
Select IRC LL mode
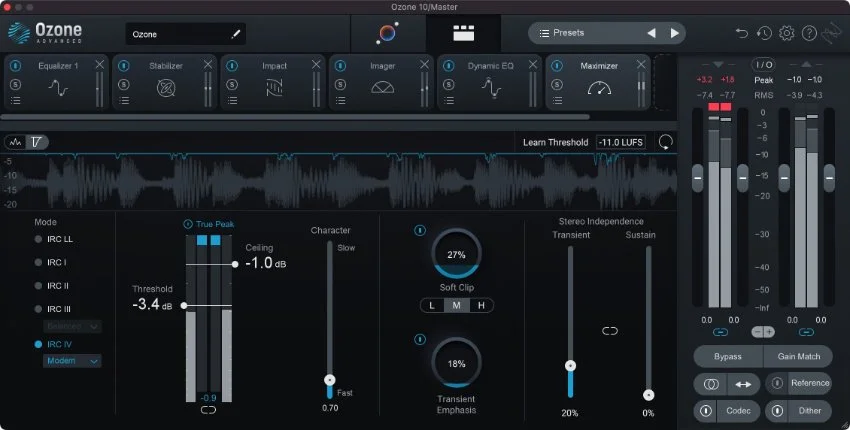pyautogui.click(x=54, y=239)
